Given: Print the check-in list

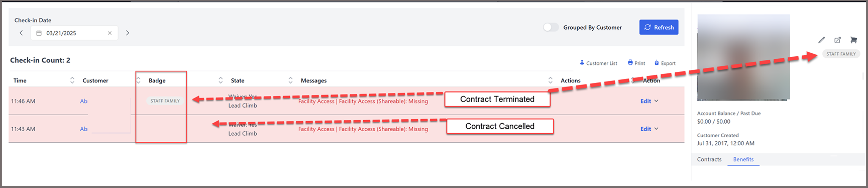Looking at the screenshot, I should pos(636,63).
